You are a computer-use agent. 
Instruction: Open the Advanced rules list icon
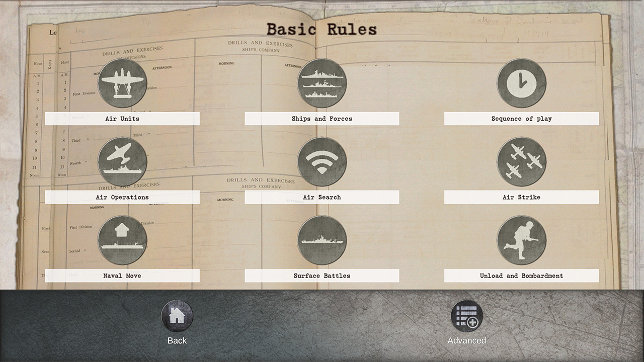[466, 316]
